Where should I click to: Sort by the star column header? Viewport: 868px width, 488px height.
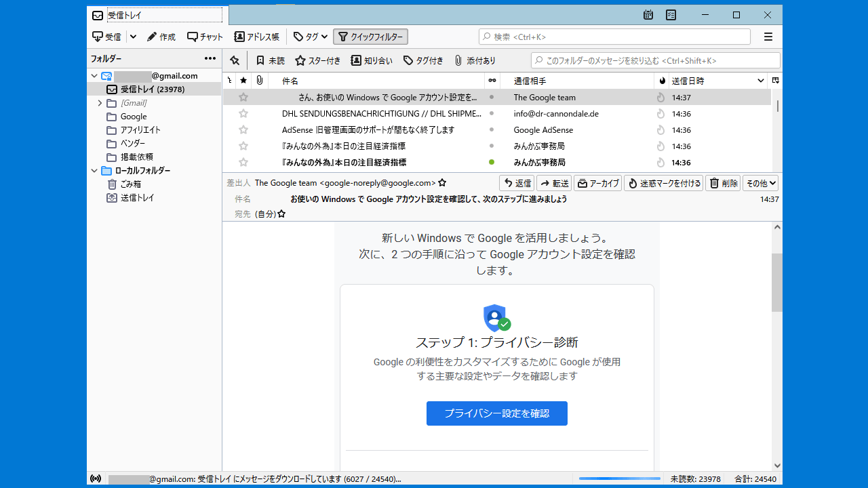point(243,81)
